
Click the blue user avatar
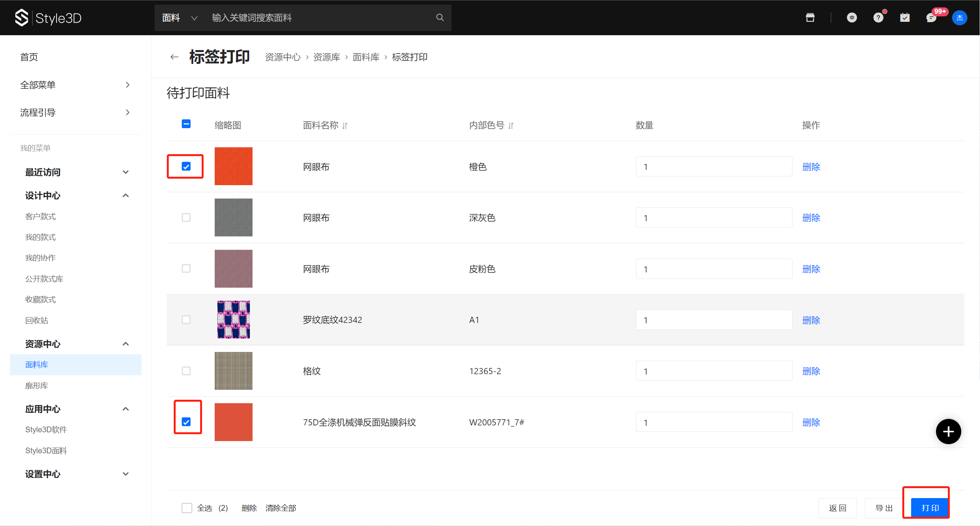[959, 18]
